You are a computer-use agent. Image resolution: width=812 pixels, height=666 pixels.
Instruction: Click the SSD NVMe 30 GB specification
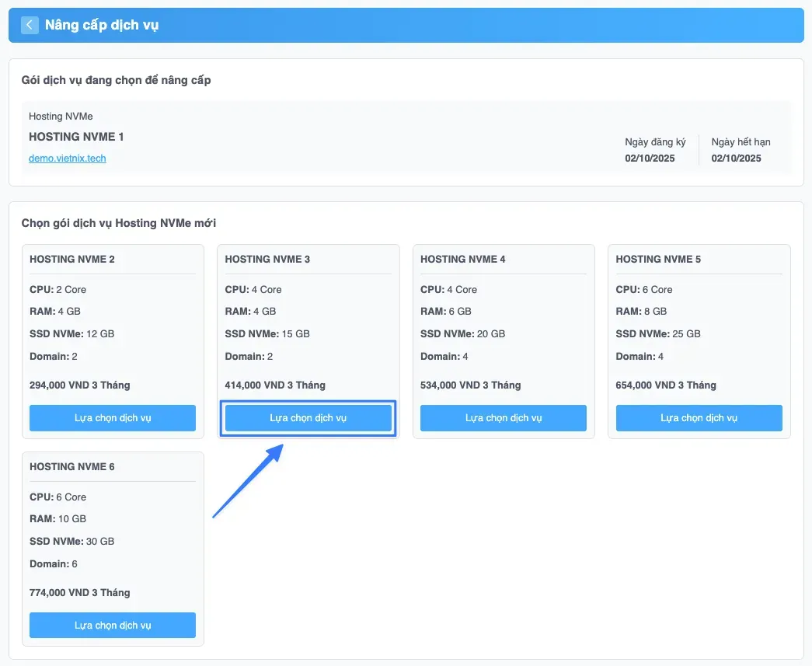point(71,541)
